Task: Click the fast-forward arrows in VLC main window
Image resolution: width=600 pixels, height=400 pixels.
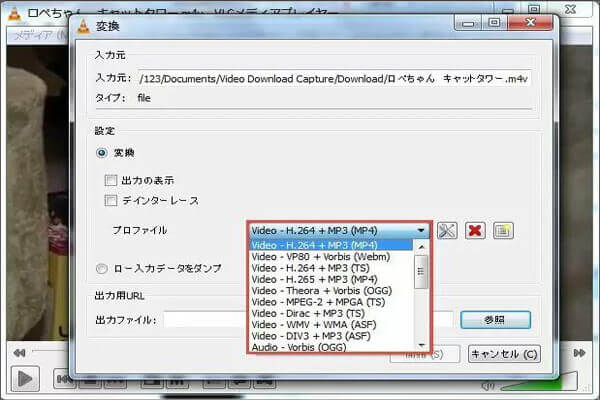Action: coord(579,353)
